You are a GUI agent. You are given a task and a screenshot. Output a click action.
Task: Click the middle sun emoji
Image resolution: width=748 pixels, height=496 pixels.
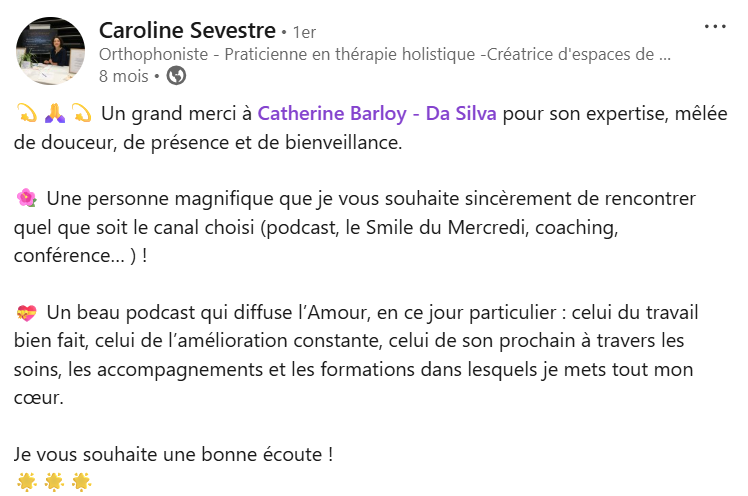54,482
